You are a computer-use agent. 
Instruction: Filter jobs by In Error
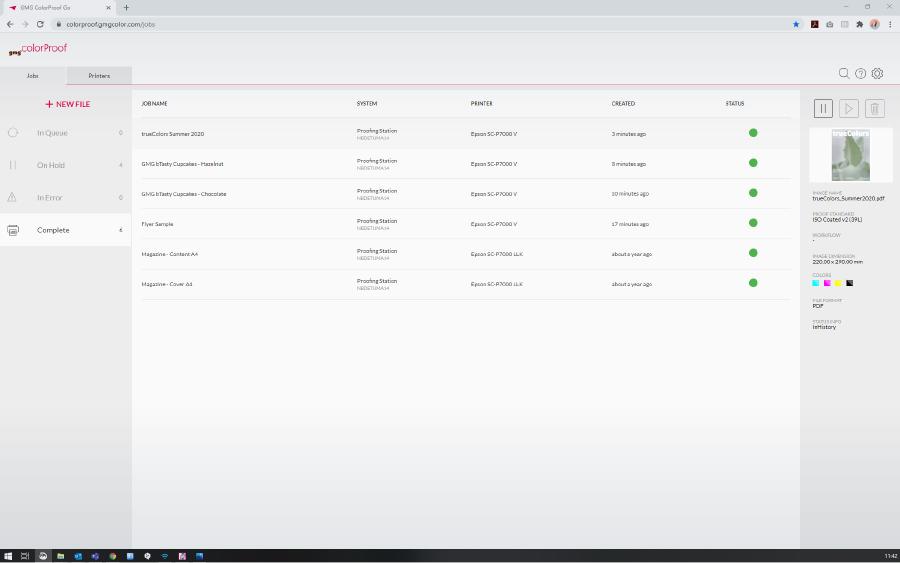(50, 198)
